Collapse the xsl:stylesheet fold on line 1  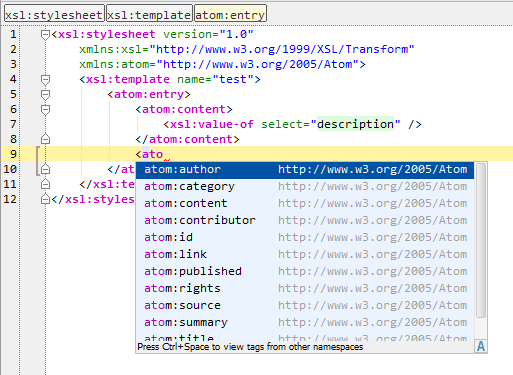pos(45,35)
